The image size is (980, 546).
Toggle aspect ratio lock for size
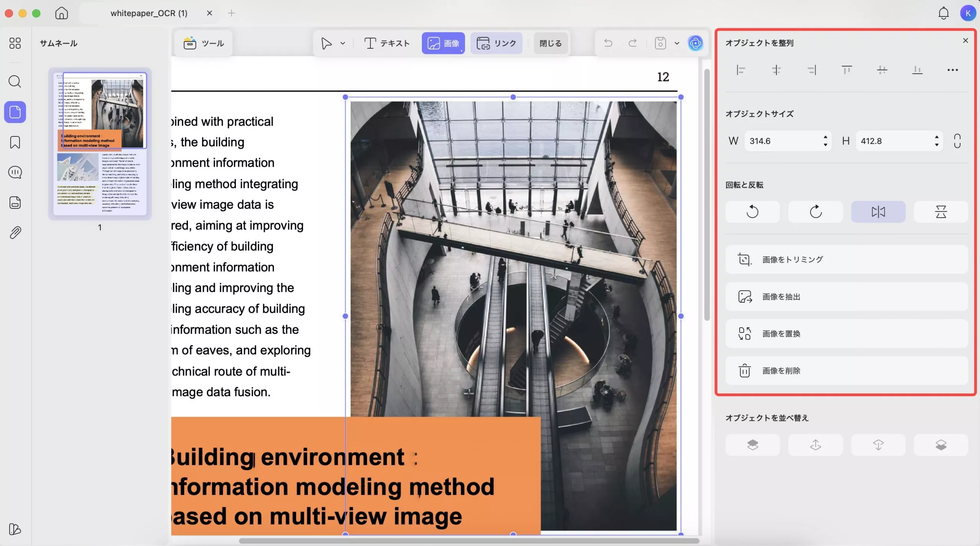point(957,141)
